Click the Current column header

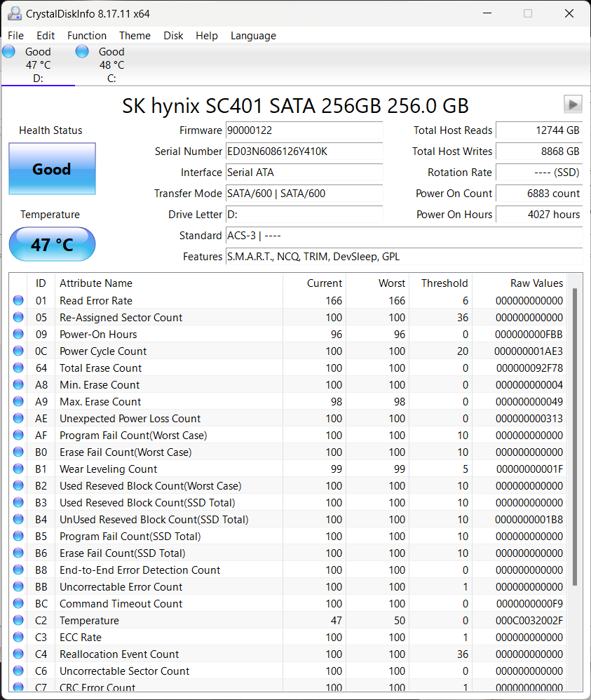pos(314,283)
